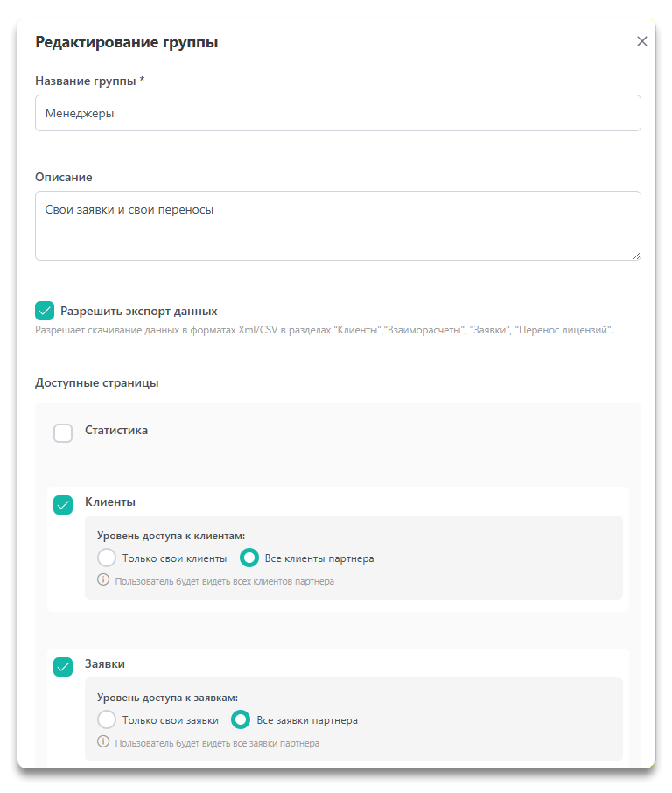Click the 'Доступные страницы' section heading
This screenshot has width=672, height=793.
[x=96, y=382]
